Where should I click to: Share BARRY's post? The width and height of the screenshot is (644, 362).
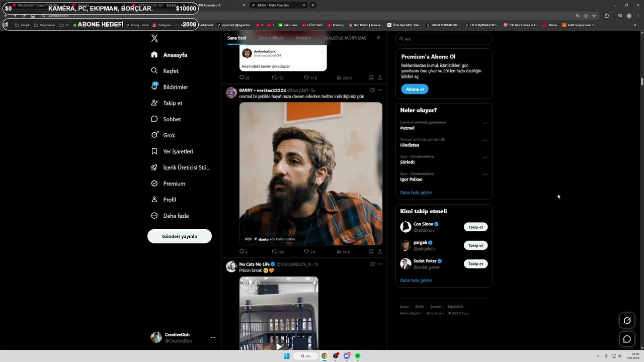point(380,252)
